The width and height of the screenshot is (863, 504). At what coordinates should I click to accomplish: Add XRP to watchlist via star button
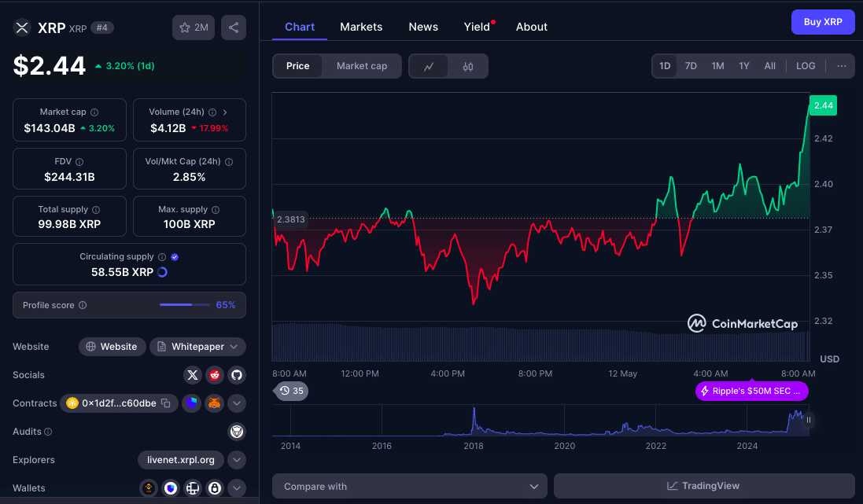[x=194, y=28]
